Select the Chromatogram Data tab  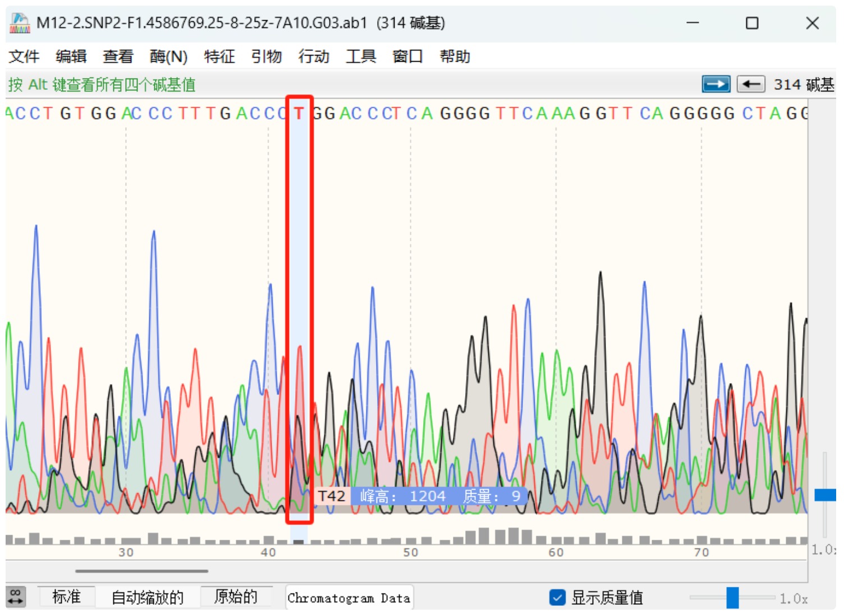pos(348,598)
